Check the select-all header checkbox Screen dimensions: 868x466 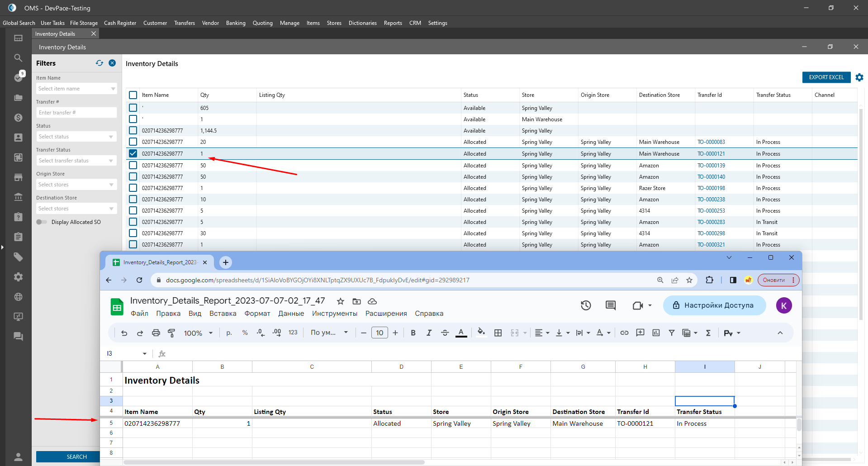coord(133,95)
